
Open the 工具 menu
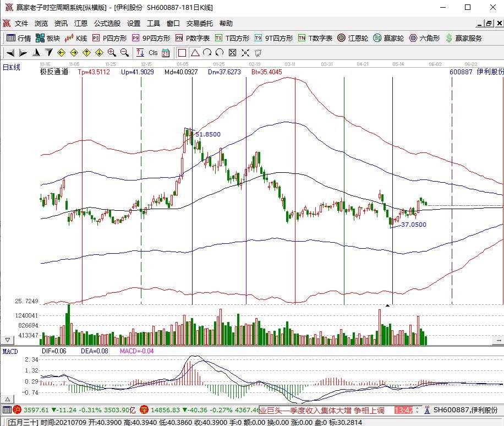pos(154,24)
